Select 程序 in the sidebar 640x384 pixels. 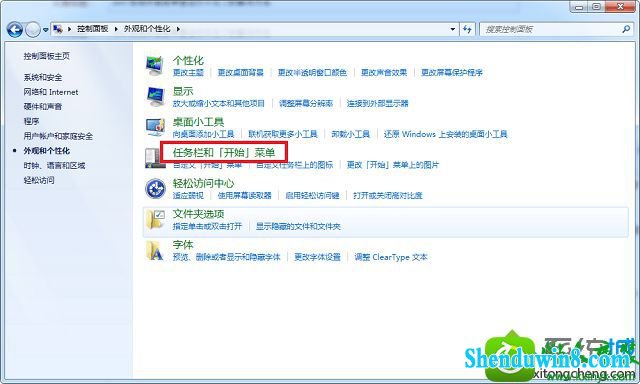point(31,121)
